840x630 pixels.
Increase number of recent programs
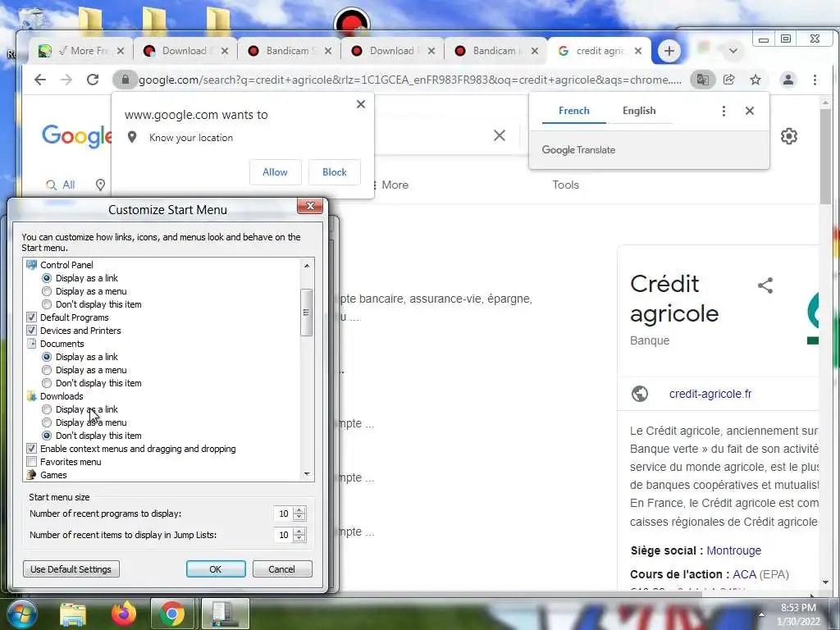tap(299, 510)
